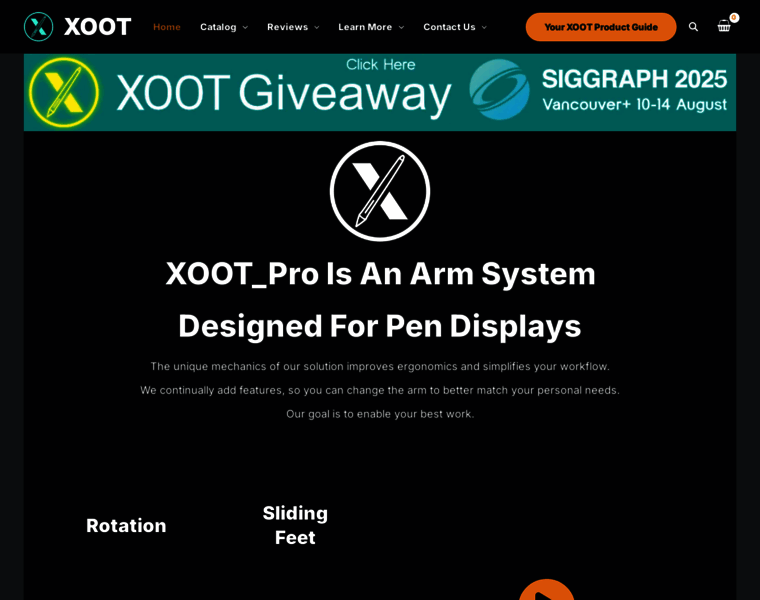Expand the Learn More dropdown chevron
The image size is (760, 600).
(401, 28)
